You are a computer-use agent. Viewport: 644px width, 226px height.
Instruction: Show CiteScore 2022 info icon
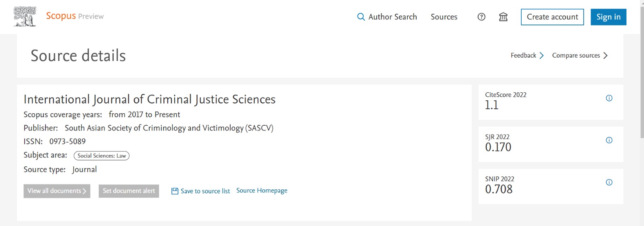pos(609,98)
